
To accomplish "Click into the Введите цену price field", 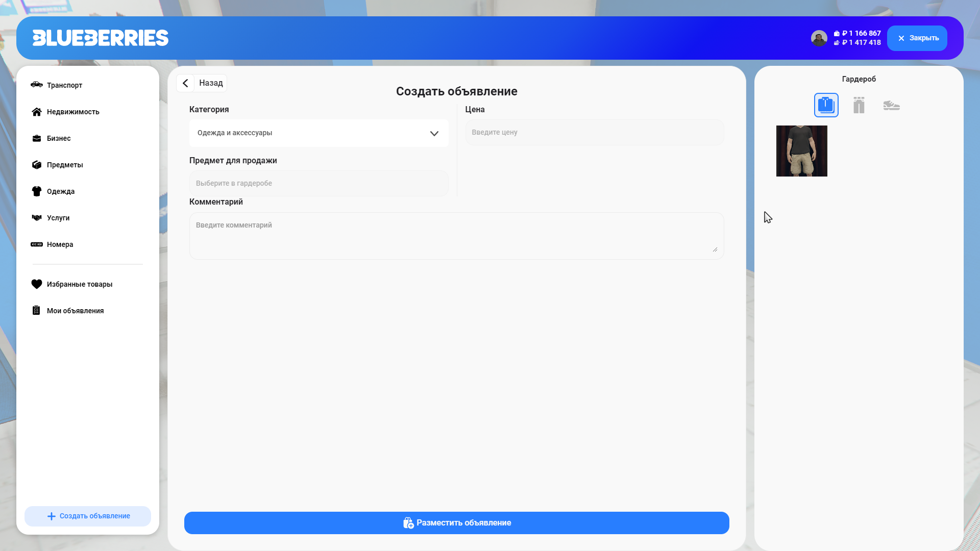I will 594,133.
